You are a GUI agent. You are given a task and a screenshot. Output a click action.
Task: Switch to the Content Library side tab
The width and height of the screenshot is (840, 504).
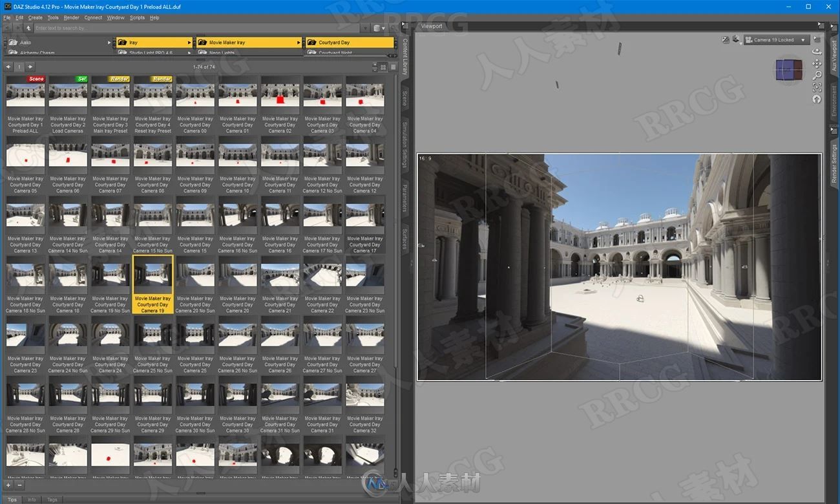[405, 56]
